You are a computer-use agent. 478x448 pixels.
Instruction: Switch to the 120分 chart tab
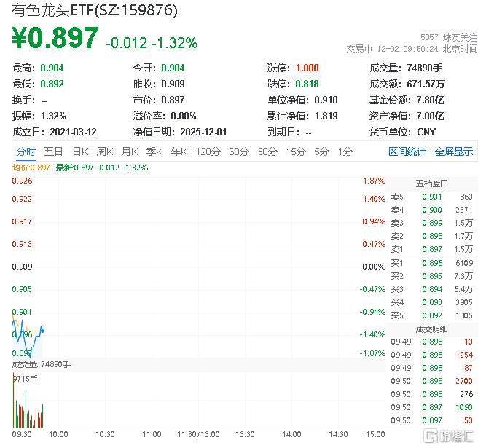(208, 152)
